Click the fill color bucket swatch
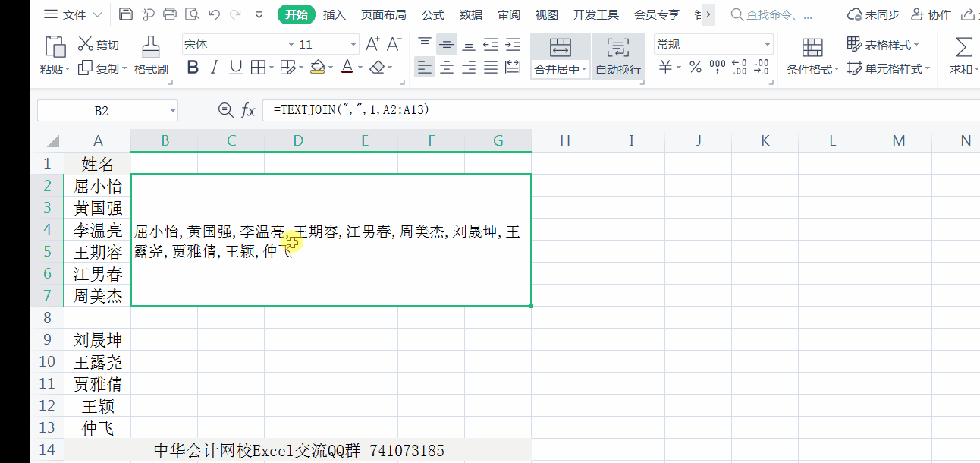This screenshot has height=463, width=980. click(x=318, y=68)
